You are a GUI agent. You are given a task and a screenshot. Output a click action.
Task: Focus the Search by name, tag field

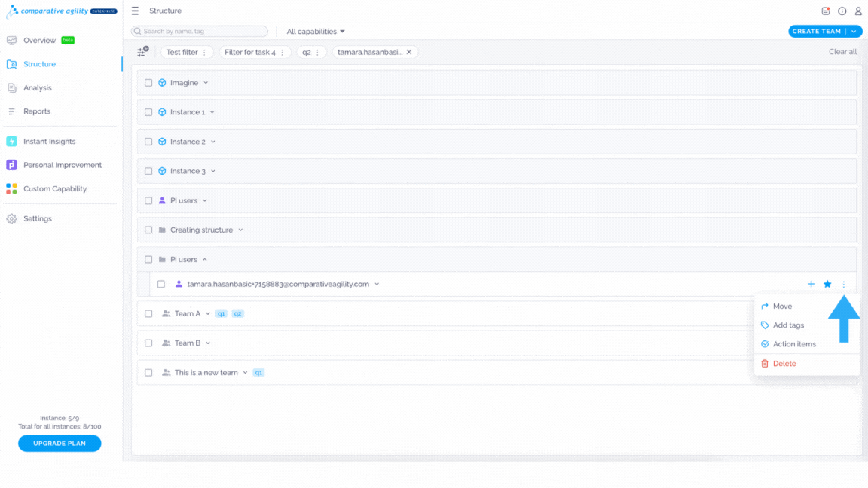[199, 32]
